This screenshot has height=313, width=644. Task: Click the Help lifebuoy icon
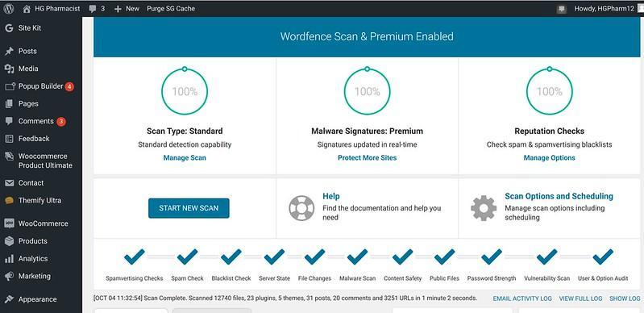[301, 207]
